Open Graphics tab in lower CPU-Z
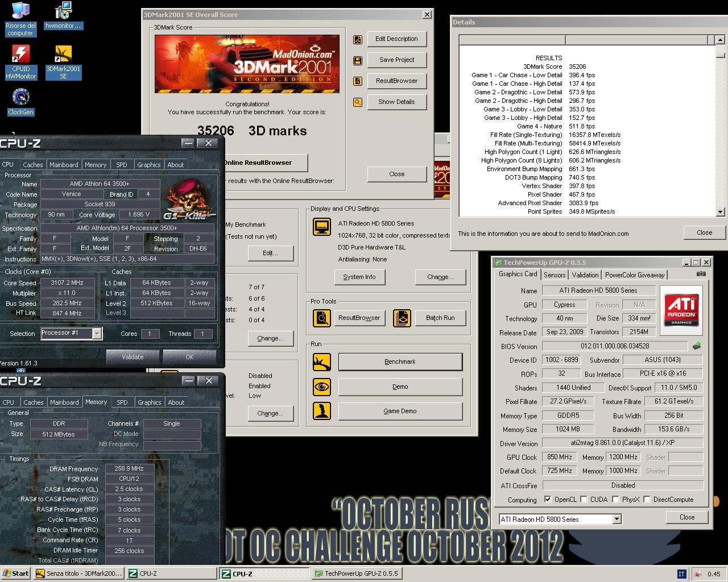 (150, 402)
